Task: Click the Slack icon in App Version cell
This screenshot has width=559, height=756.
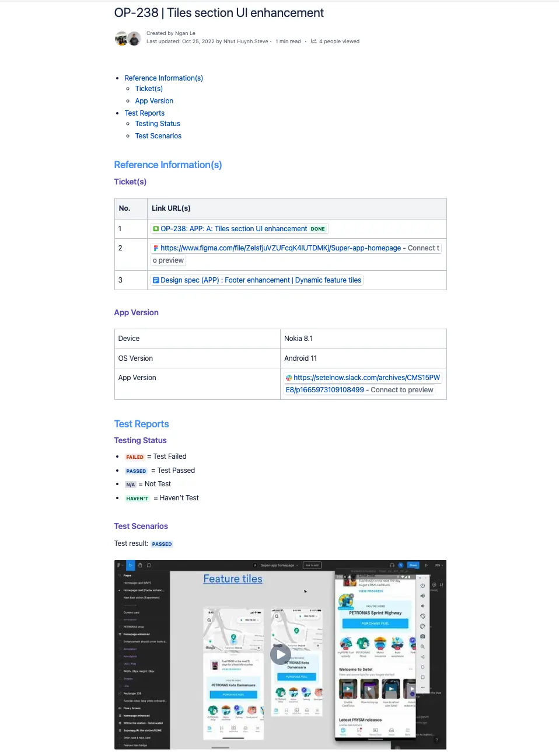Action: (x=289, y=378)
